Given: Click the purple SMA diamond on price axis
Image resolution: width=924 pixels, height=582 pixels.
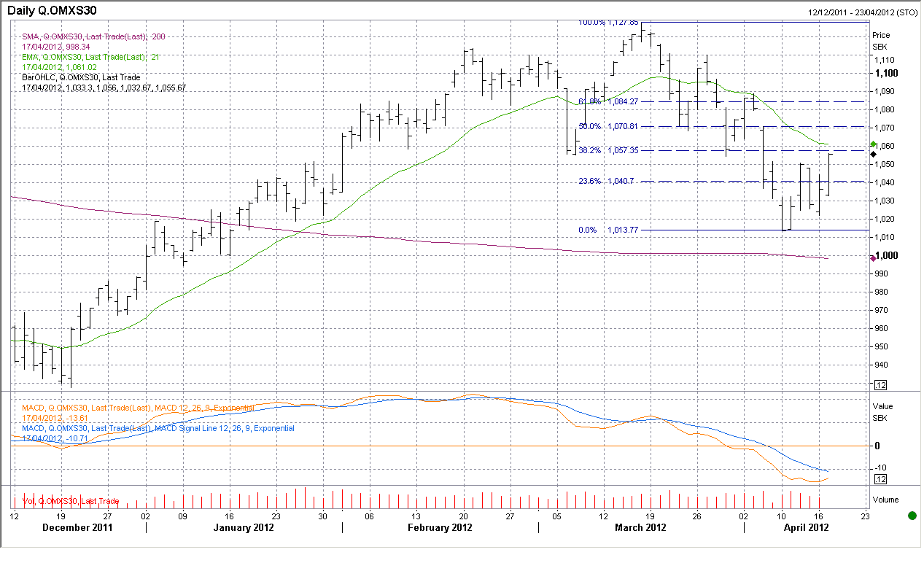Looking at the screenshot, I should (x=874, y=258).
